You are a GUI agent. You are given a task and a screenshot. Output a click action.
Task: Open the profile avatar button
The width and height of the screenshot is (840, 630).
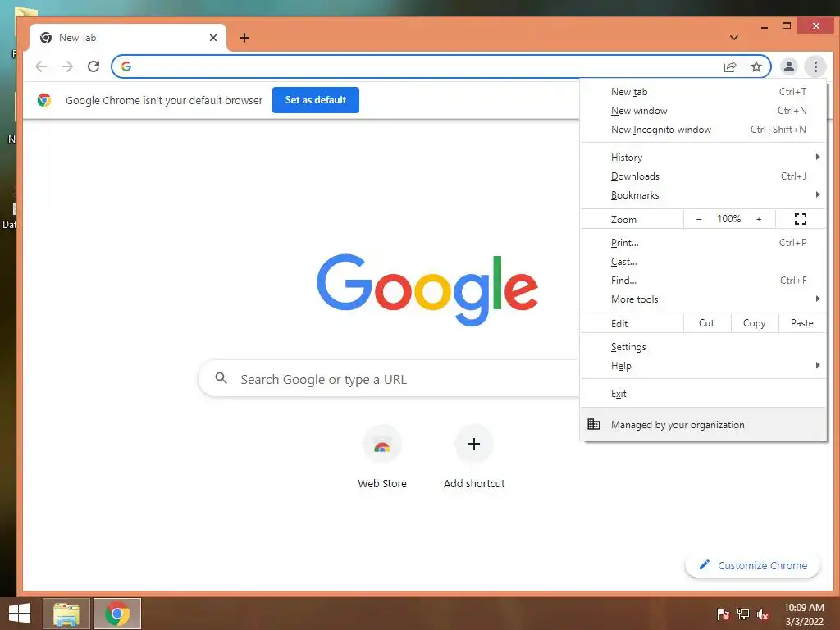click(x=788, y=66)
